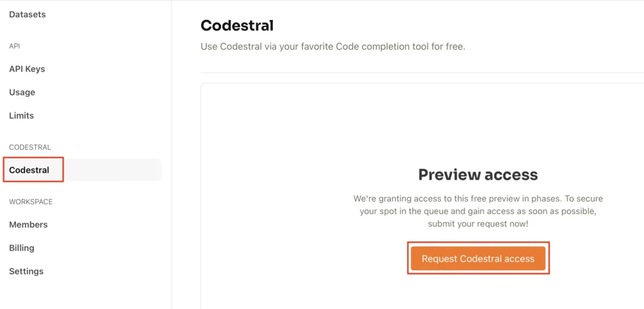This screenshot has height=309, width=644.
Task: Click empty sidebar space below Settings
Action: 84,293
